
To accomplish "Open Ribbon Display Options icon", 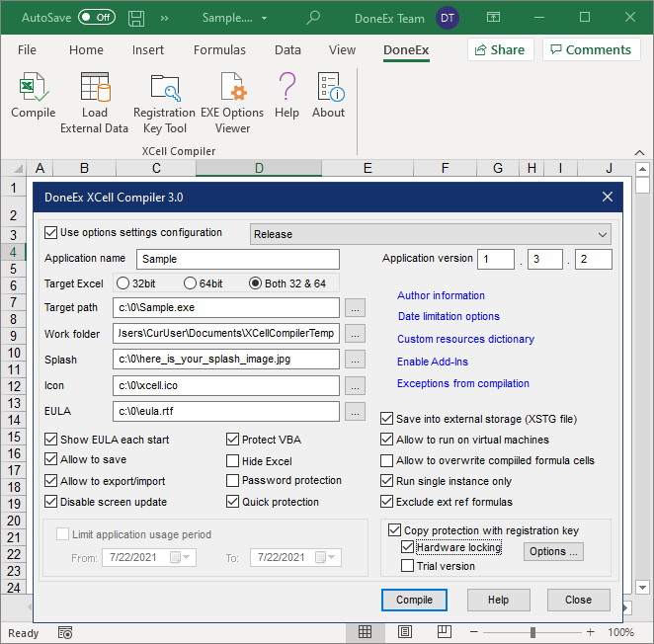I will 493,17.
